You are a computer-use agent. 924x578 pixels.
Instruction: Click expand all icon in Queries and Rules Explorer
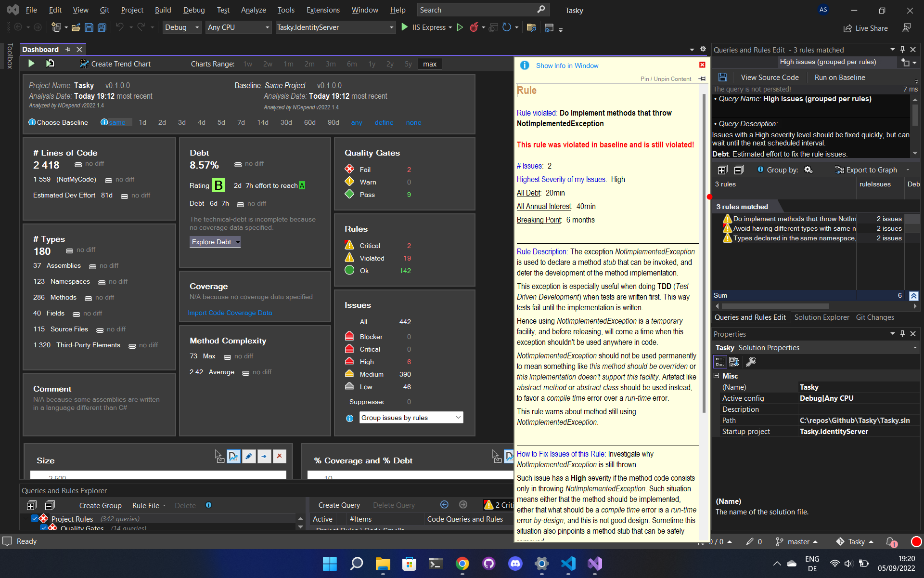coord(31,505)
